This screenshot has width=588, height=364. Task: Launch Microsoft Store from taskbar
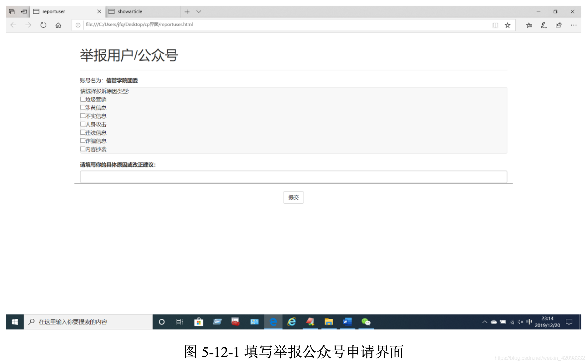coord(199,322)
